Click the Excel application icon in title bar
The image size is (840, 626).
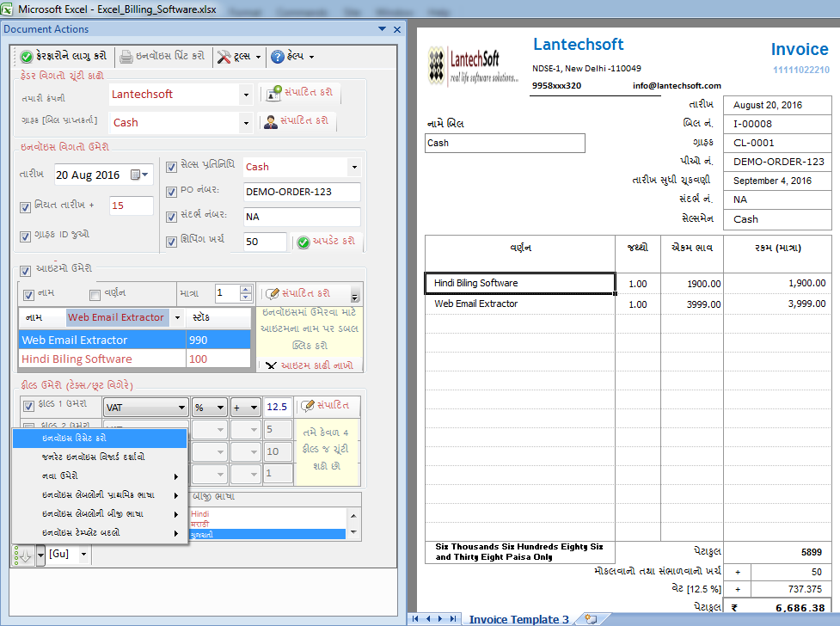click(6, 9)
